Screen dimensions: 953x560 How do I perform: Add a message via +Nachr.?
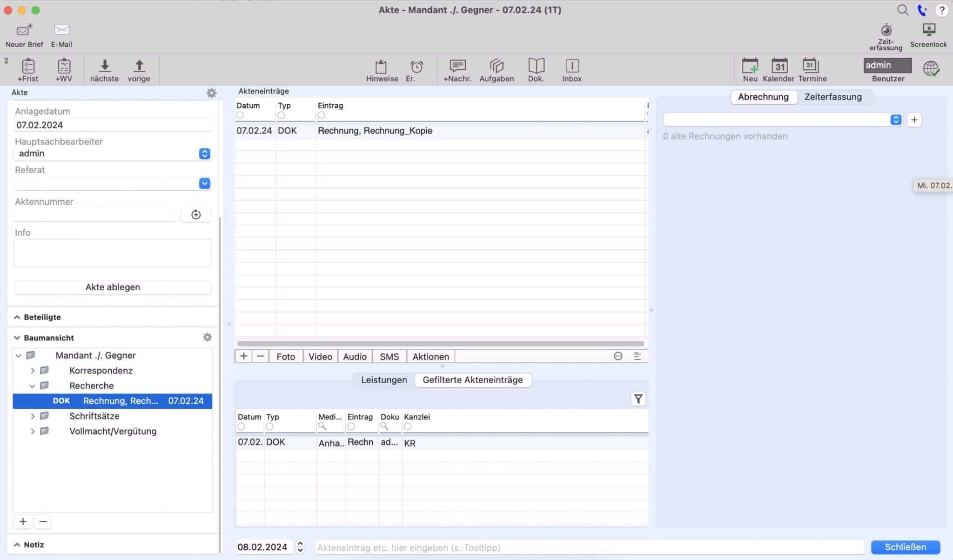point(457,70)
